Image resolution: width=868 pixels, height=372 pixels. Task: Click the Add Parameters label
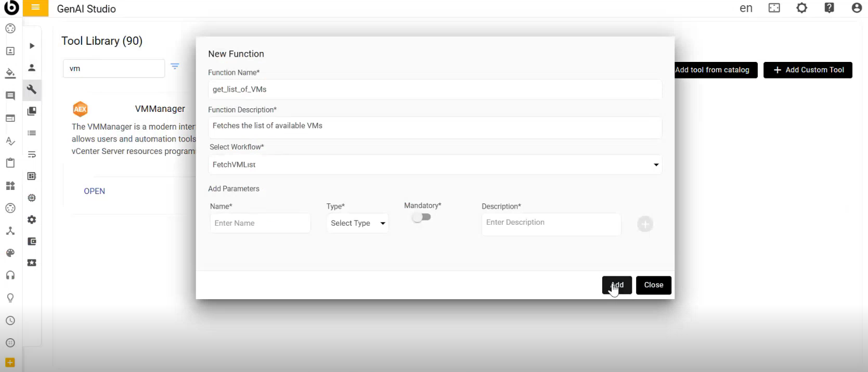point(234,189)
